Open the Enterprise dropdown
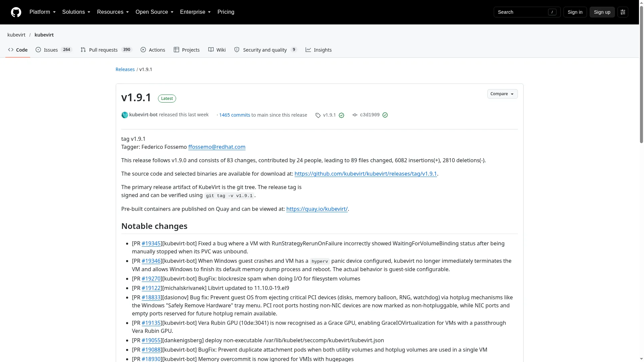Screen dimensions: 644x362 [x=196, y=12]
